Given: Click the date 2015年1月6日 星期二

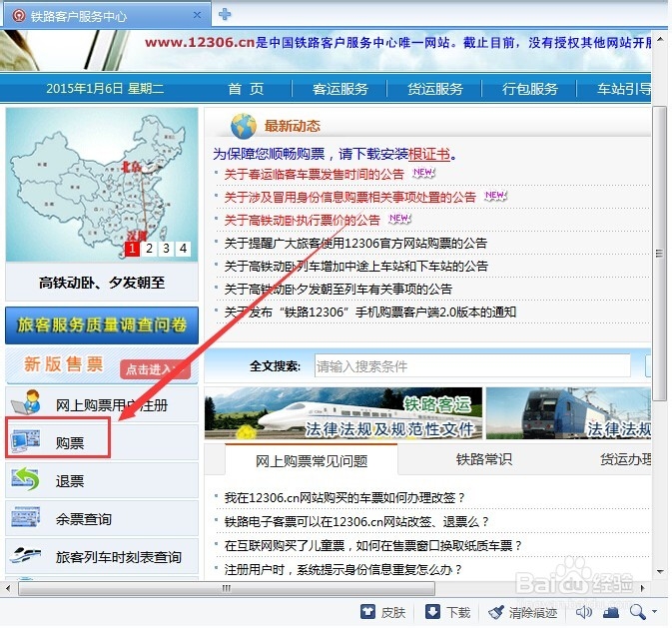Looking at the screenshot, I should [105, 89].
